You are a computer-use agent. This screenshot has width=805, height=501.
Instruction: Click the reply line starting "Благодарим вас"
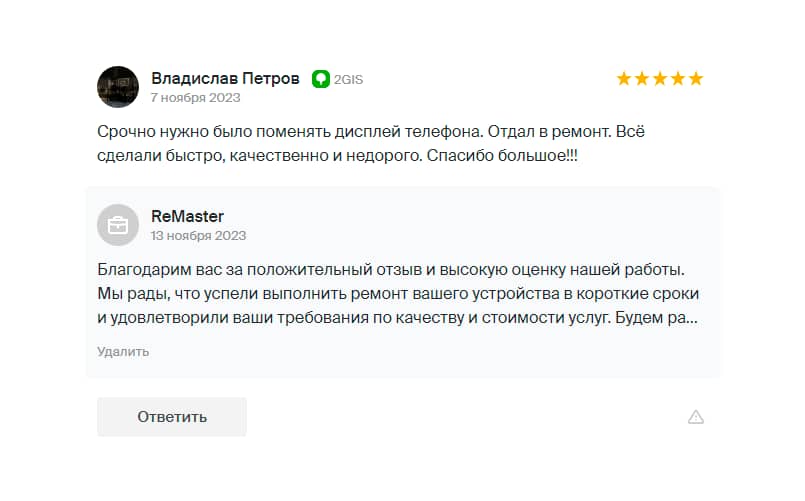point(390,270)
